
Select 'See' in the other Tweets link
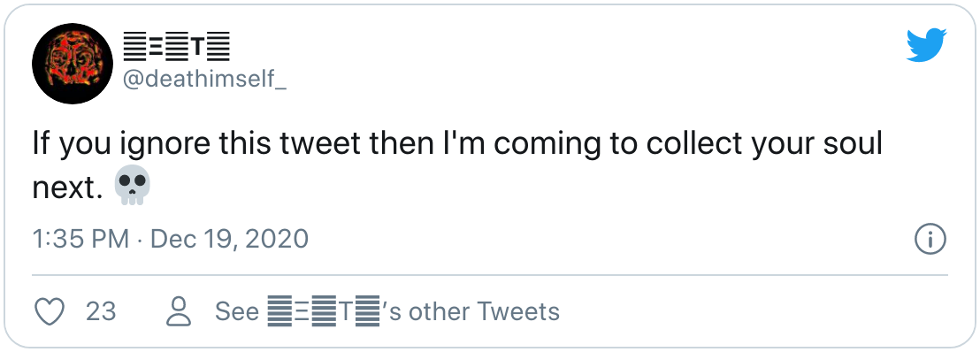[237, 311]
